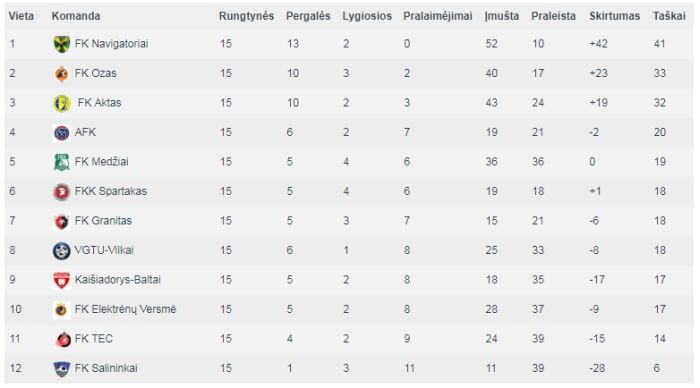
Task: Click the FK Medžiai green logo
Action: pyautogui.click(x=62, y=162)
